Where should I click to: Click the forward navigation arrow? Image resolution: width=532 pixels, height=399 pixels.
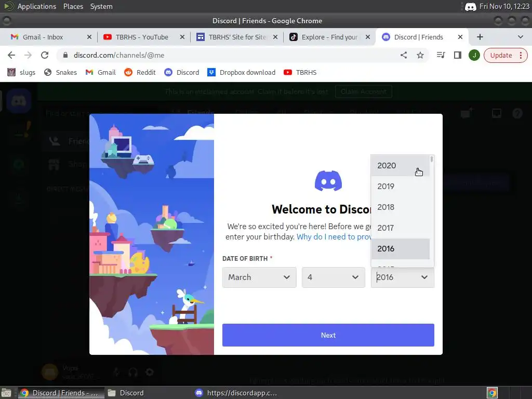[28, 55]
